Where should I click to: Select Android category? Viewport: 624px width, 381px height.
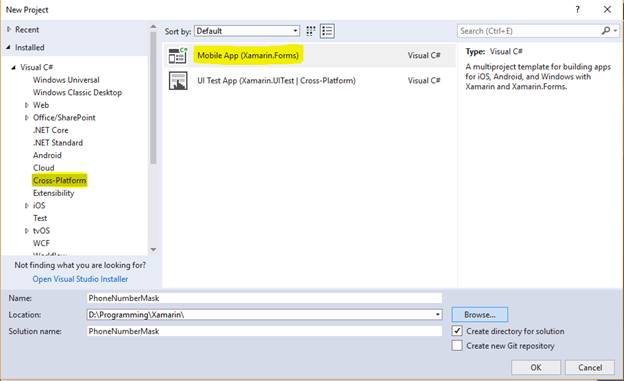[x=47, y=155]
